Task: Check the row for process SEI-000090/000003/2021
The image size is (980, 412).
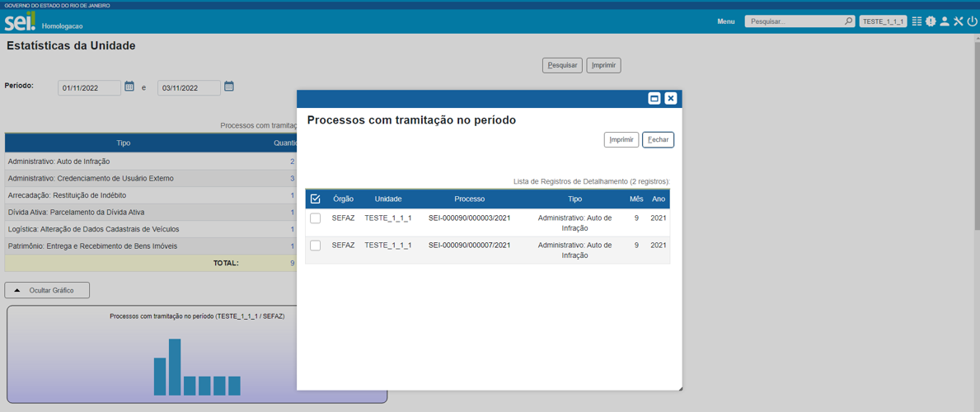Action: pyautogui.click(x=315, y=218)
